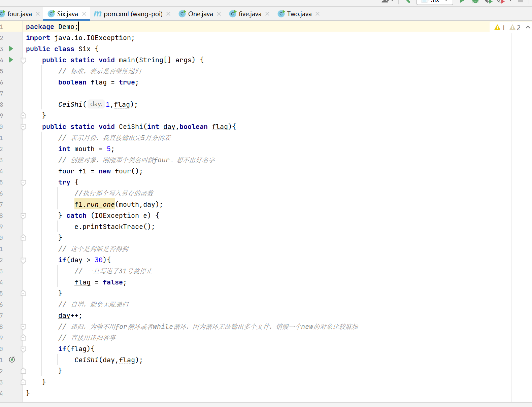The image size is (532, 407).
Task: Run the Six class from the gutter
Action: [x=11, y=49]
